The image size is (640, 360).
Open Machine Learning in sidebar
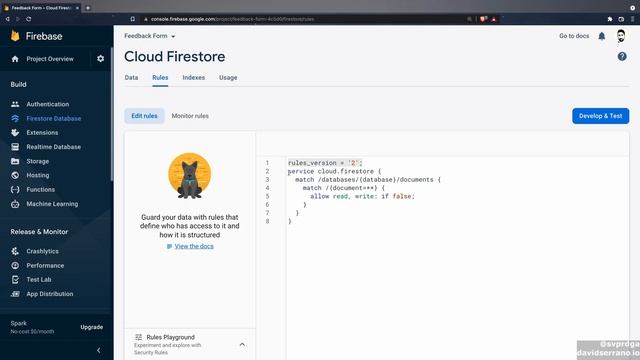(52, 204)
